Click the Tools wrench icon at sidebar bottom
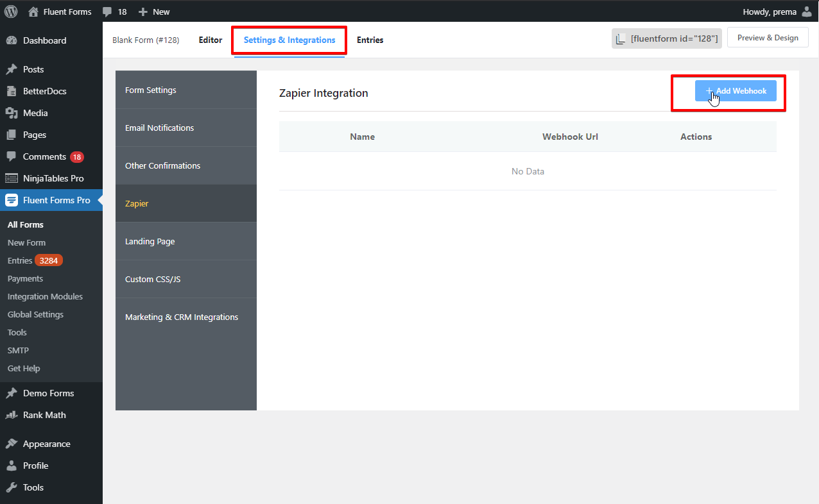 point(12,487)
